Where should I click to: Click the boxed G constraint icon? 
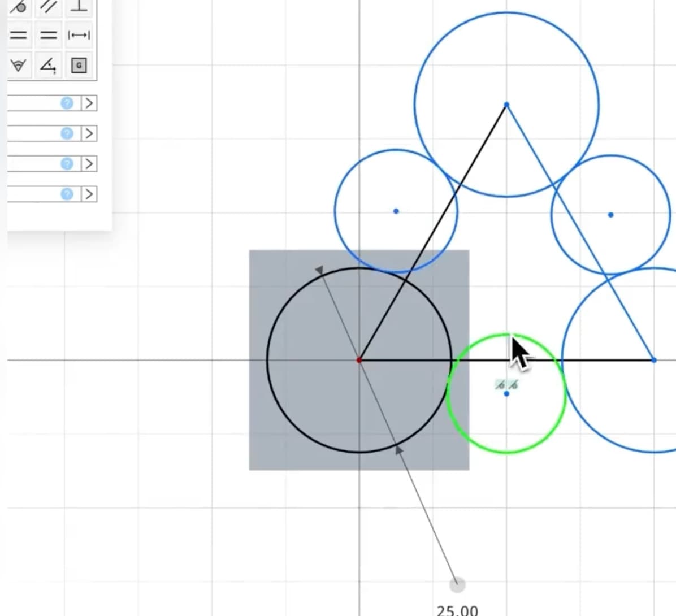point(79,65)
